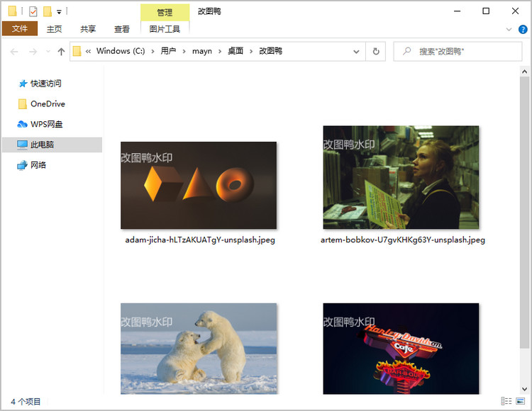This screenshot has width=532, height=411.
Task: Switch to the 主页 ribbon tab
Action: click(55, 29)
